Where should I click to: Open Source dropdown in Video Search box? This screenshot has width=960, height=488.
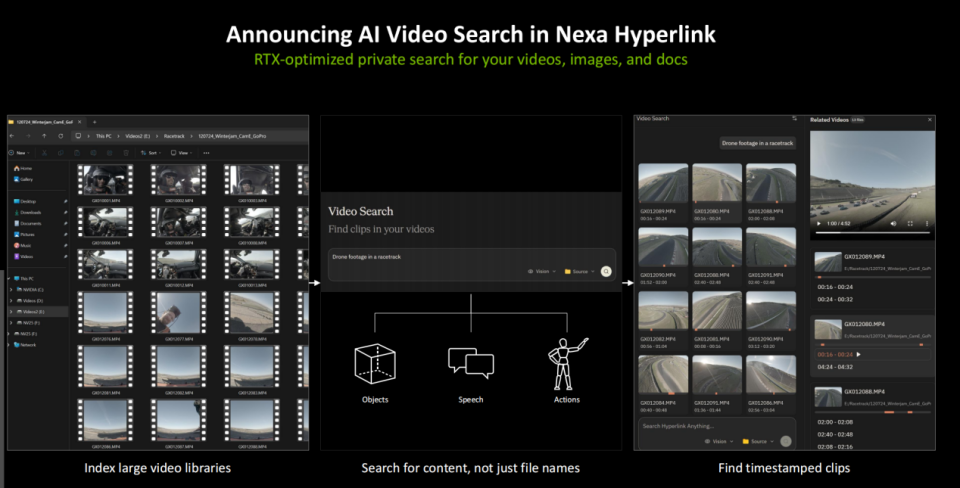point(579,271)
